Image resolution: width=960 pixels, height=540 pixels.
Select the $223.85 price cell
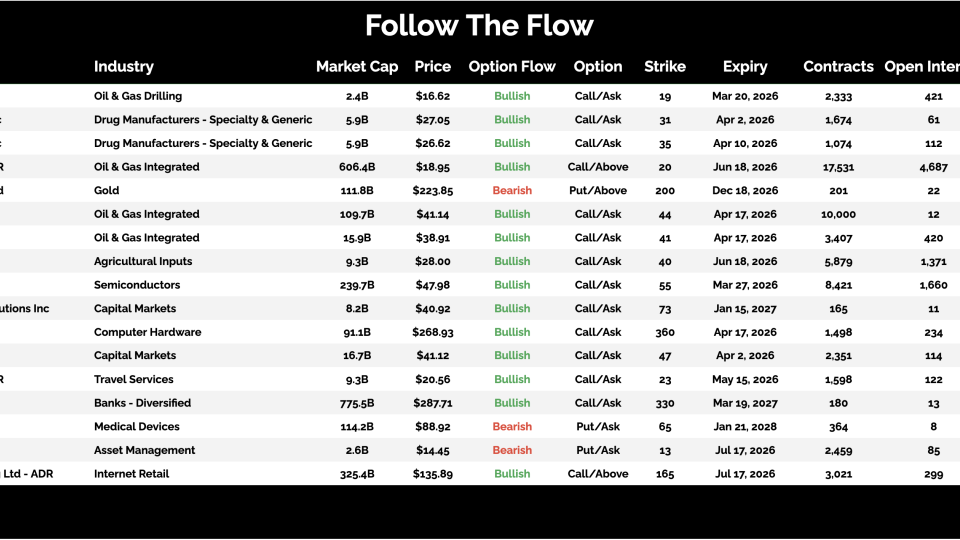(433, 191)
